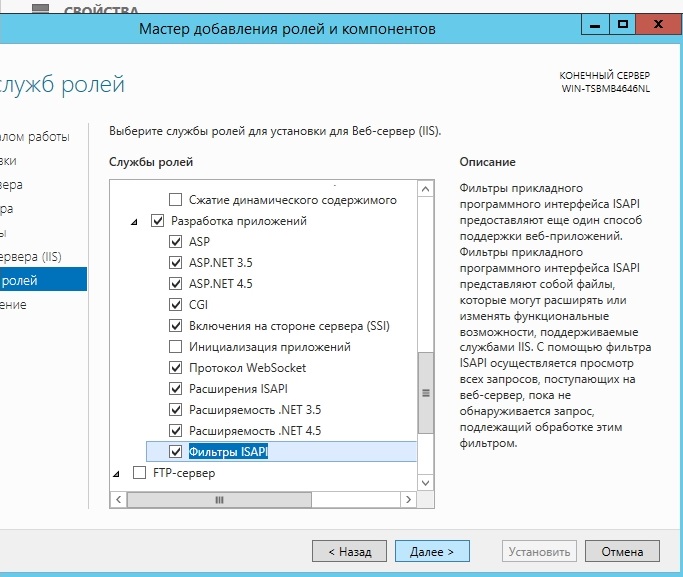Uncheck the ASP checkbox
Image resolution: width=683 pixels, height=577 pixels.
point(177,242)
